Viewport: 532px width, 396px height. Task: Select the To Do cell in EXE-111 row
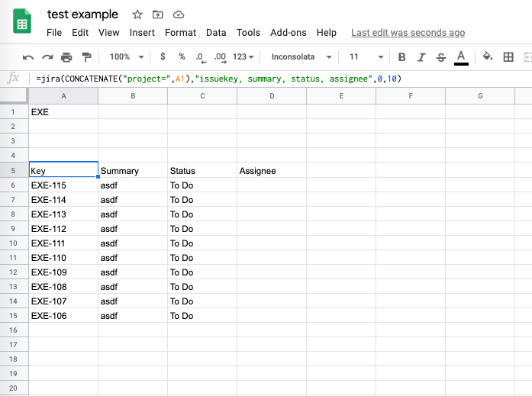[202, 243]
